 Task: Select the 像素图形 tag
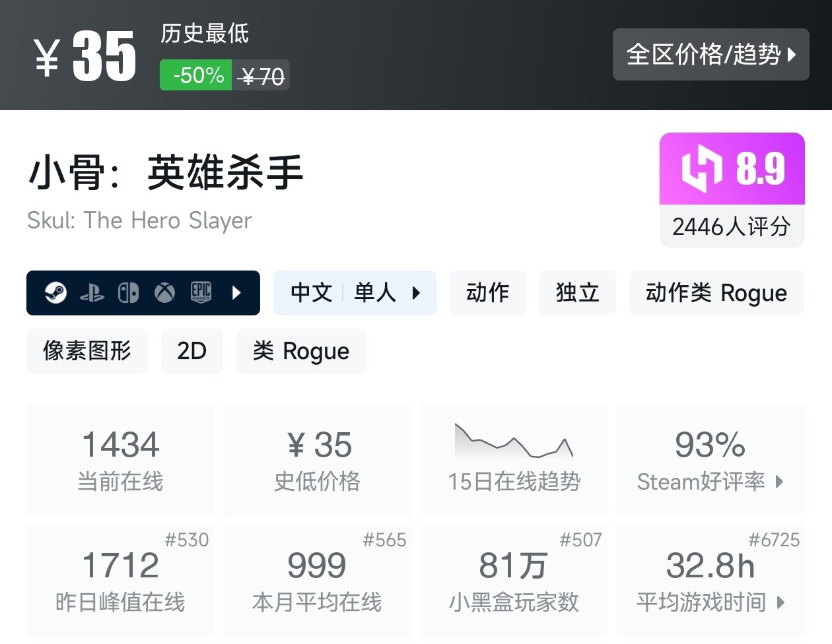[x=87, y=351]
